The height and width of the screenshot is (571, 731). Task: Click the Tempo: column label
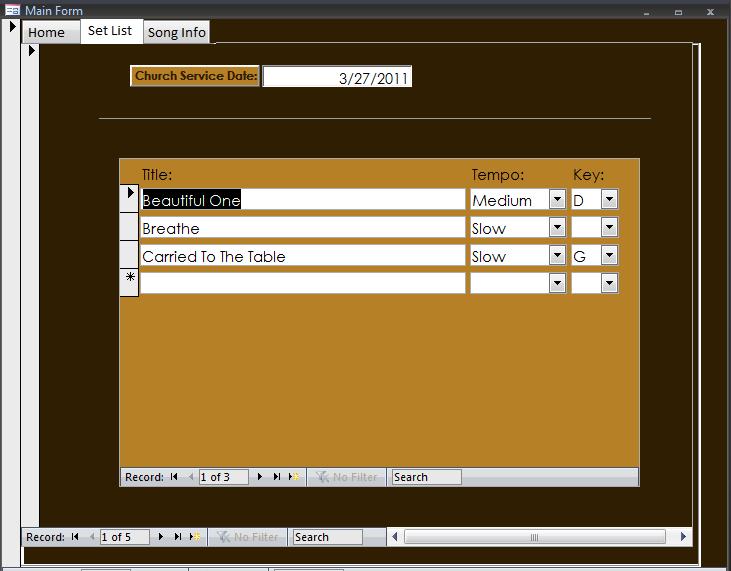[498, 175]
